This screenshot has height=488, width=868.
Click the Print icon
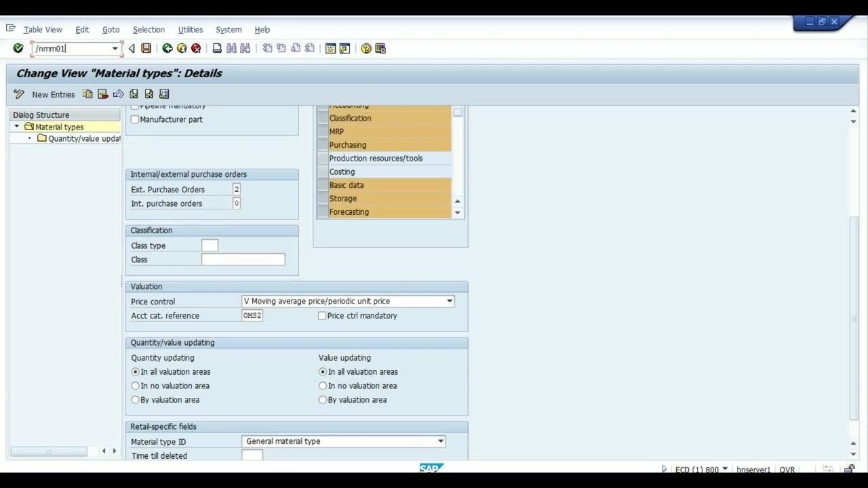pos(217,48)
